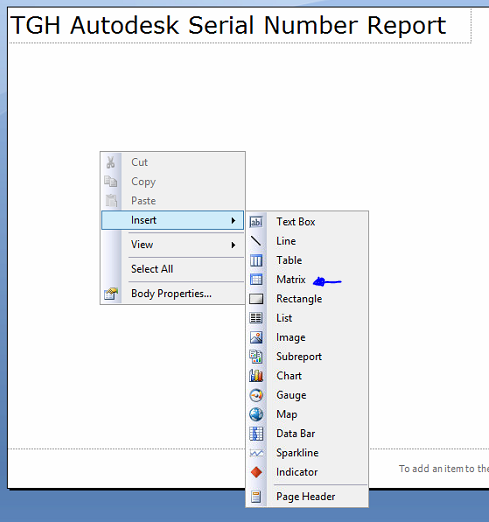The width and height of the screenshot is (489, 522).
Task: Choose Select All from context menu
Action: tap(173, 269)
